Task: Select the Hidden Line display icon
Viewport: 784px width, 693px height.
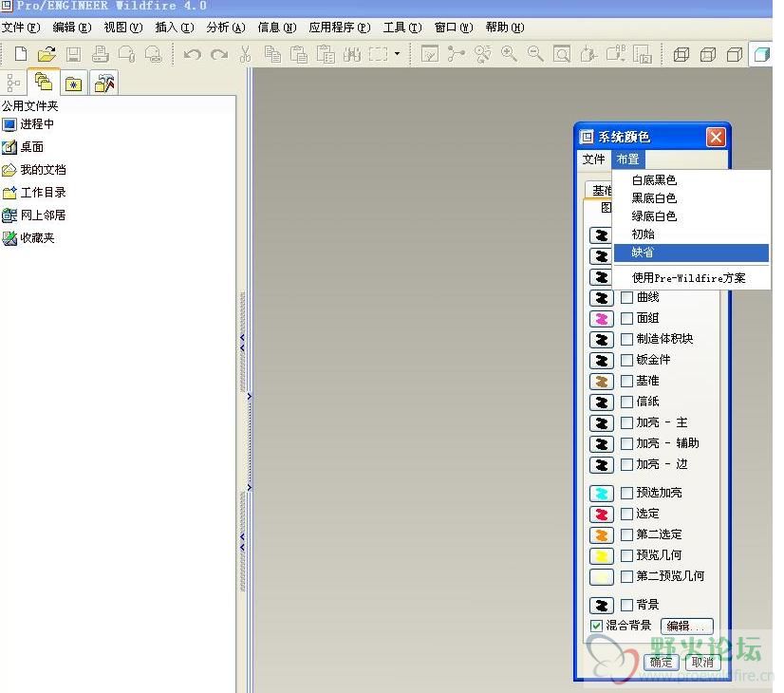Action: pos(708,54)
